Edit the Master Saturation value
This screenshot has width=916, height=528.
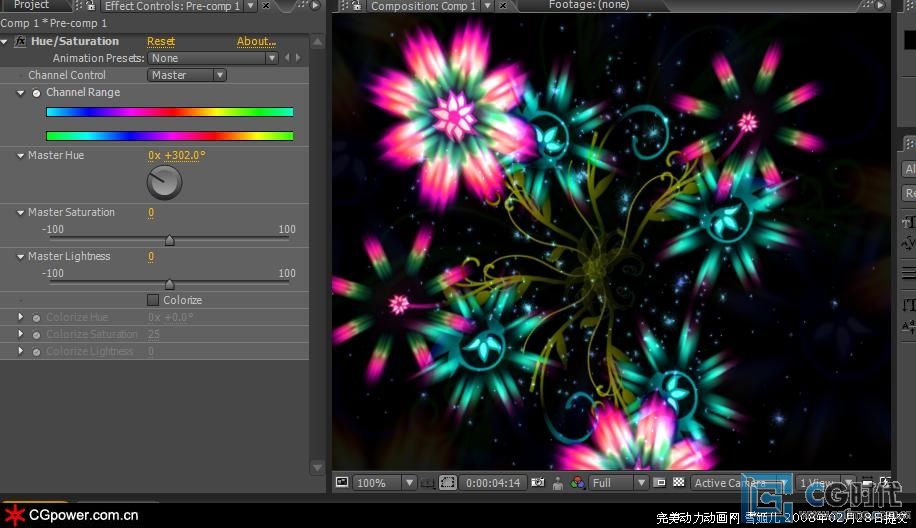coord(151,213)
